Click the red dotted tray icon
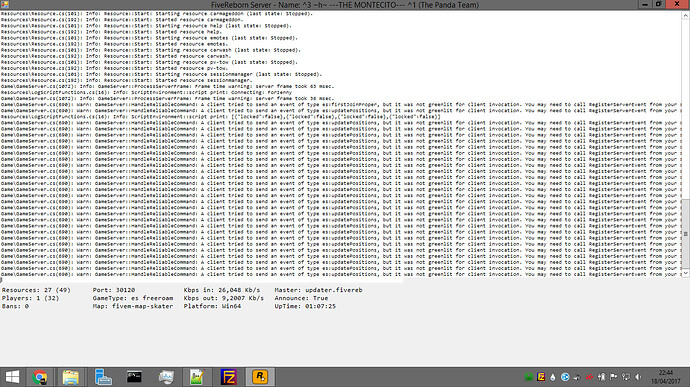Viewport: 690px width, 387px height. [x=589, y=377]
